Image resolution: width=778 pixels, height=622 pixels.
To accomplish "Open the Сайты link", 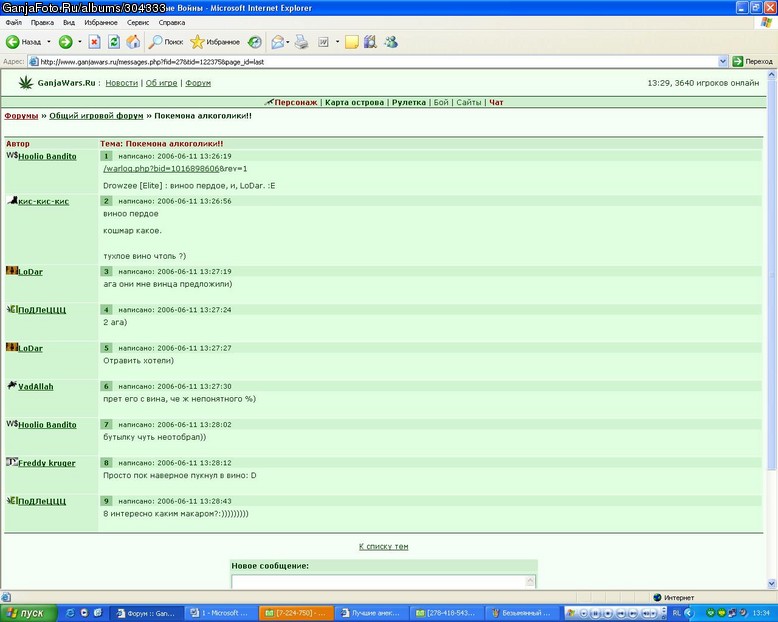I will click(469, 102).
